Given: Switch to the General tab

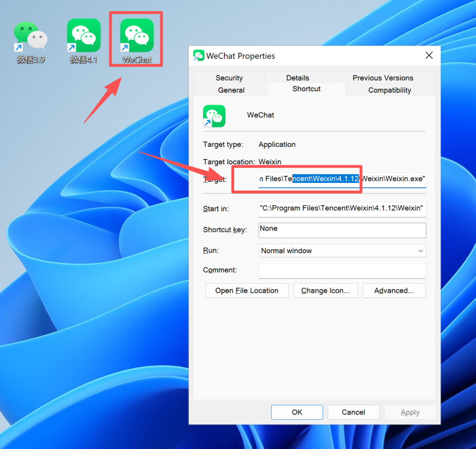Looking at the screenshot, I should [231, 90].
